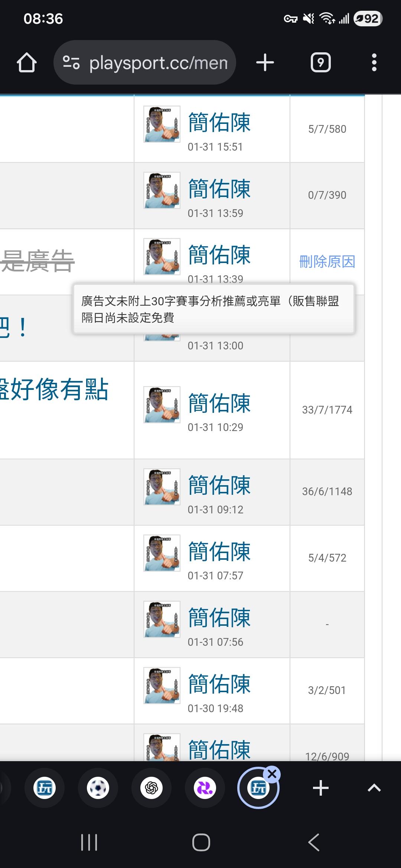Click the timestamp 01-31 13:00

(x=215, y=346)
